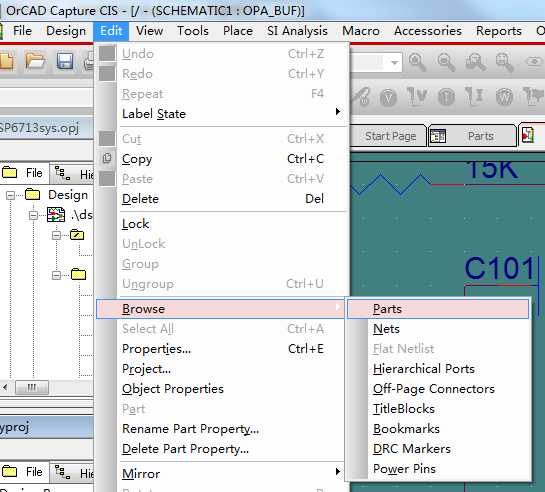Open the Reports menu
545x492 pixels.
coord(499,31)
